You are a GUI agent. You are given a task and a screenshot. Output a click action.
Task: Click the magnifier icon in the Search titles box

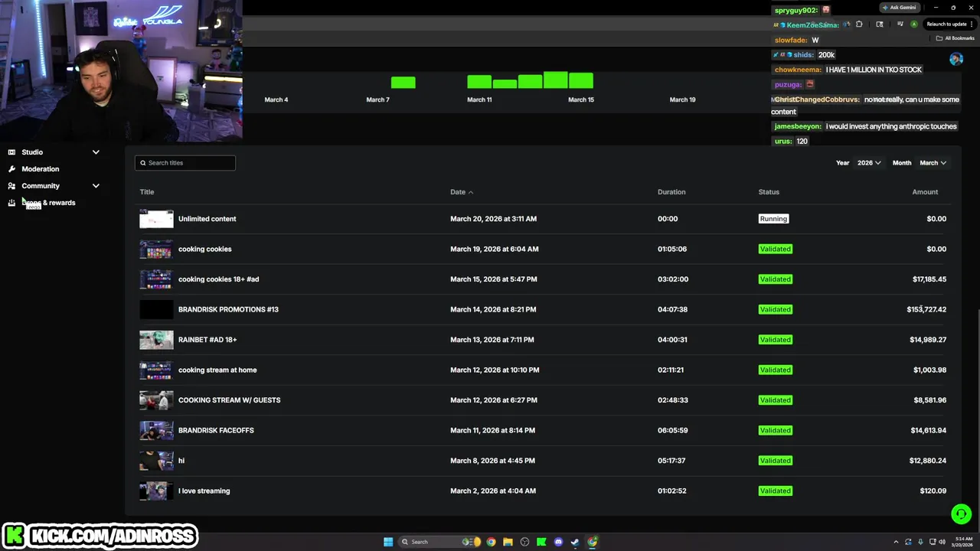[x=142, y=163]
